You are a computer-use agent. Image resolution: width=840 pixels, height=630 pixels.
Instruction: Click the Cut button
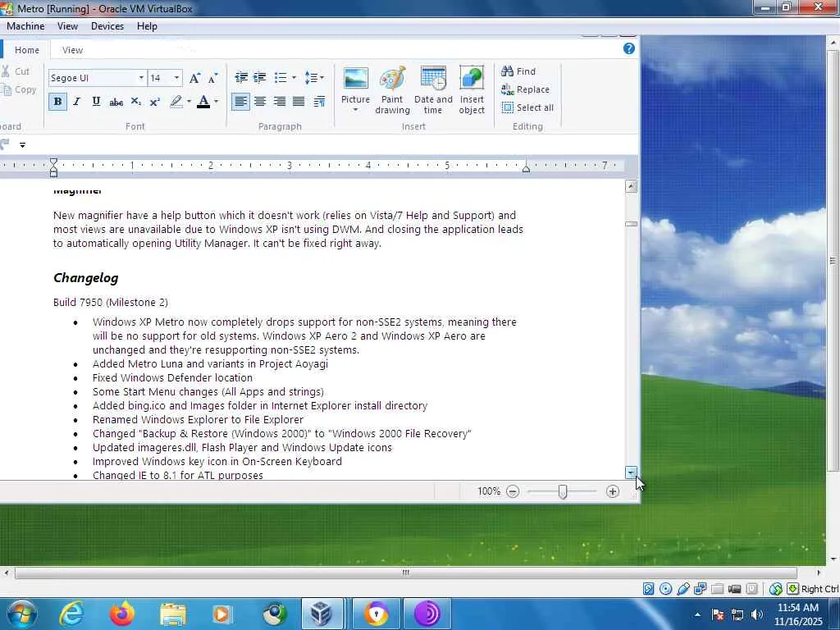pyautogui.click(x=16, y=71)
